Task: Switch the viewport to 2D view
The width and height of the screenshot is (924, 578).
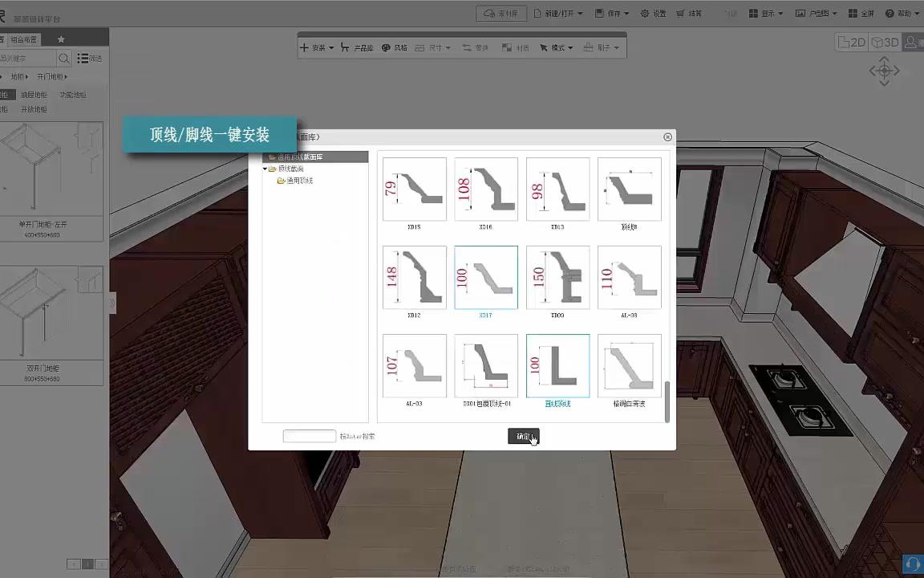Action: (x=852, y=42)
